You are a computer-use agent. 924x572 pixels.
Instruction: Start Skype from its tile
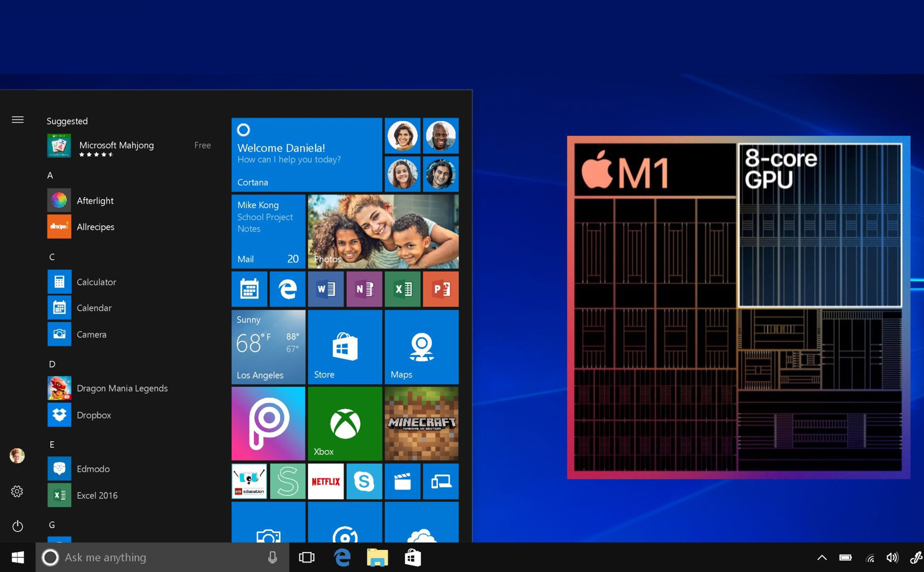point(364,481)
